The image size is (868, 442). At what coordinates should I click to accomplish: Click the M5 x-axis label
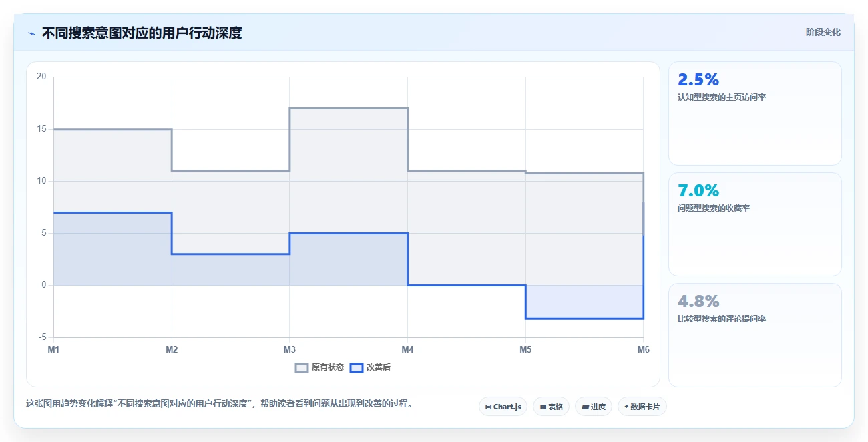[x=525, y=349]
